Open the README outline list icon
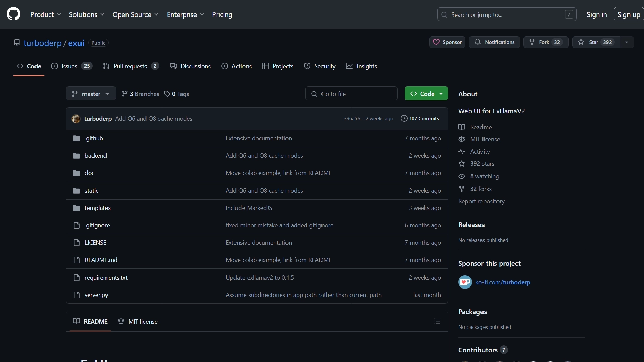Screen dimensions: 644x362 437,321
